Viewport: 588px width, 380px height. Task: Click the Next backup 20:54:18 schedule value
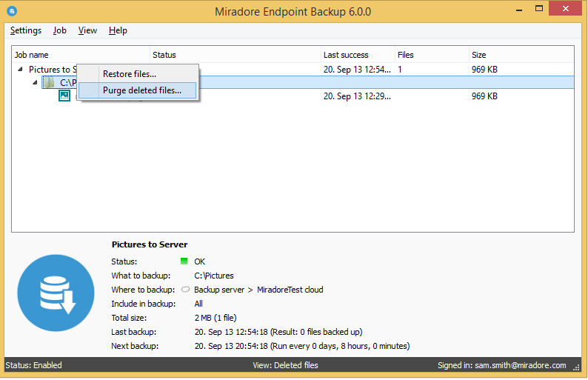(x=302, y=346)
